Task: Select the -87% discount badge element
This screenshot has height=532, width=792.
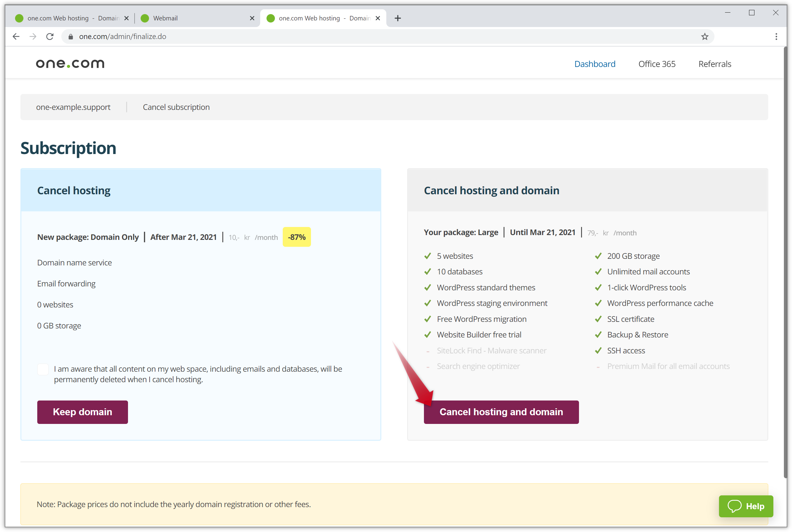Action: pyautogui.click(x=297, y=237)
